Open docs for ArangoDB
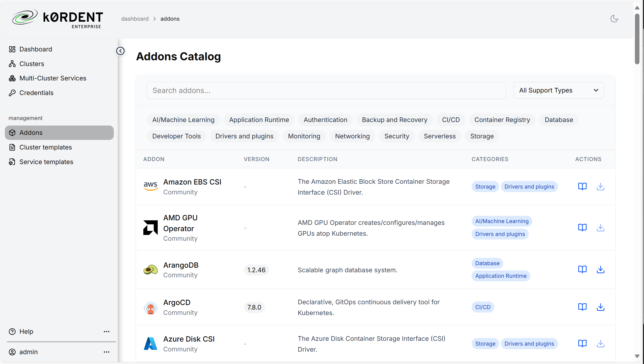The height and width of the screenshot is (364, 644). tap(582, 269)
